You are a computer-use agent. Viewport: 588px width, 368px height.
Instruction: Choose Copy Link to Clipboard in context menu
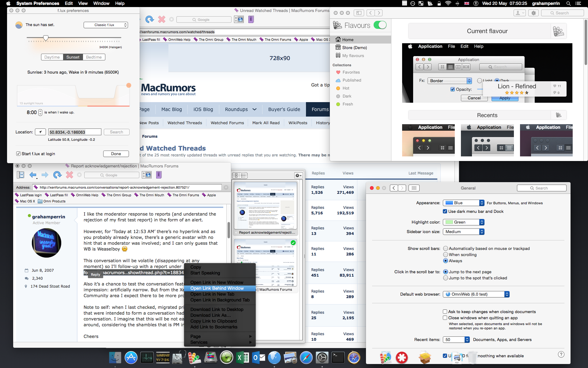pos(220,321)
